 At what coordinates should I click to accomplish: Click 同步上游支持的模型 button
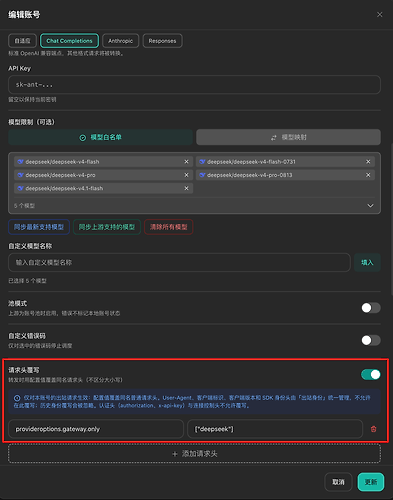107,227
